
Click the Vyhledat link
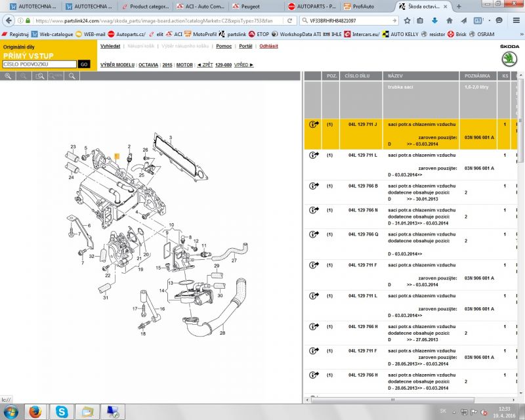tap(110, 46)
